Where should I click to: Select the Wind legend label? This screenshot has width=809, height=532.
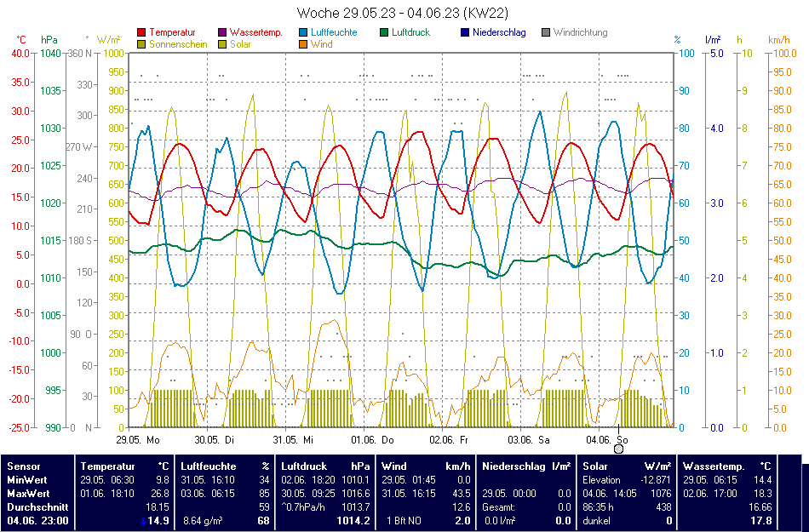coord(321,44)
